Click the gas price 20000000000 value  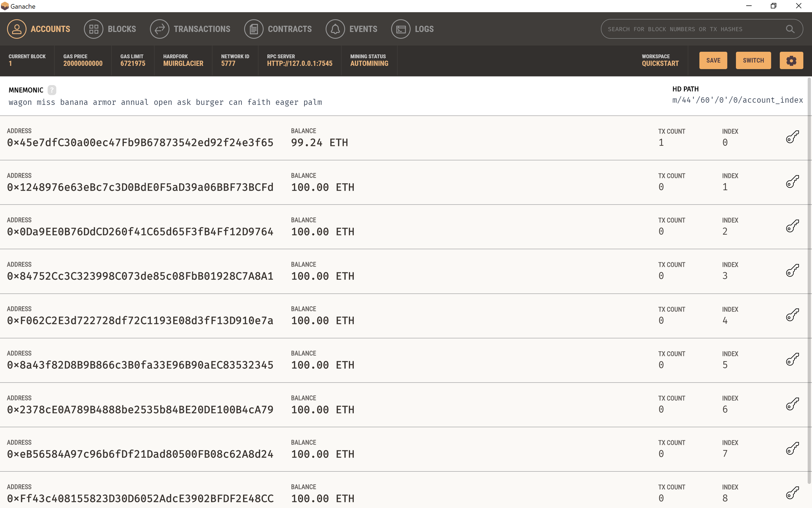coord(83,63)
